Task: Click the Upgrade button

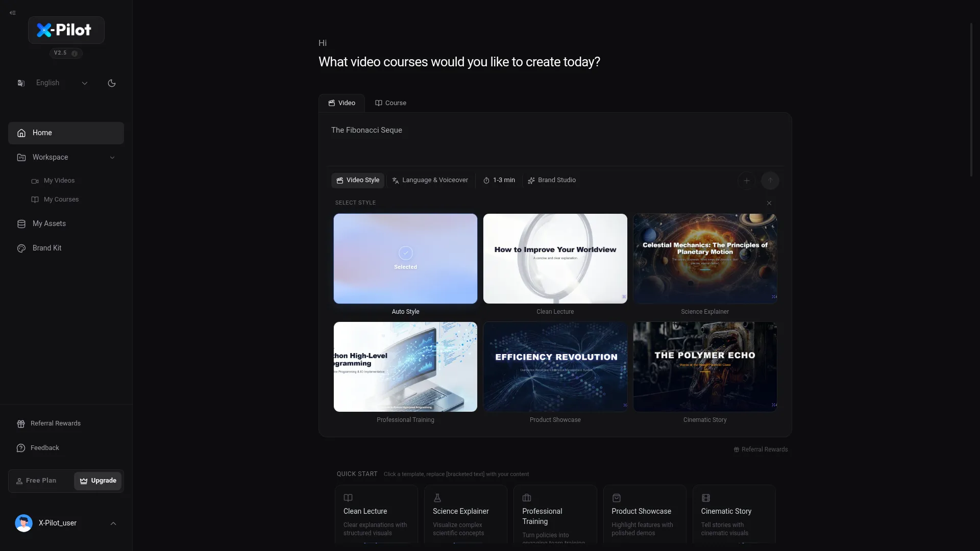Action: pyautogui.click(x=98, y=481)
